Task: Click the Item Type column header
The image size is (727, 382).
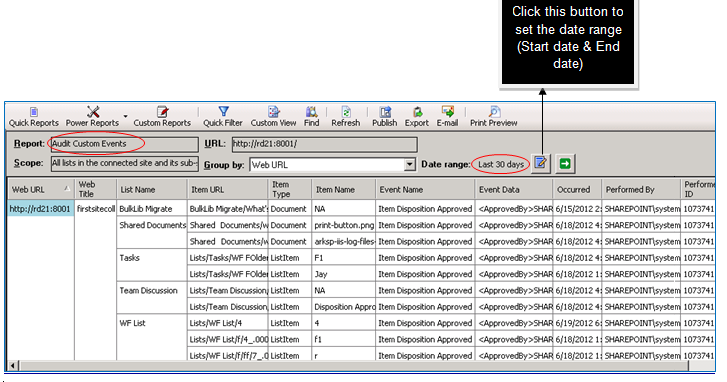Action: point(290,189)
